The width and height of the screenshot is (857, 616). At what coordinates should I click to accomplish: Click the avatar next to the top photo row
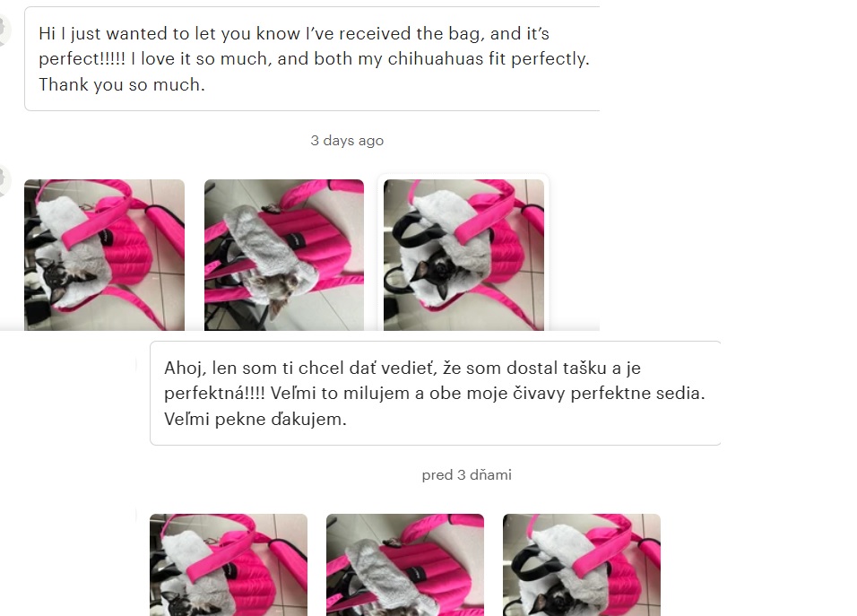point(4,180)
